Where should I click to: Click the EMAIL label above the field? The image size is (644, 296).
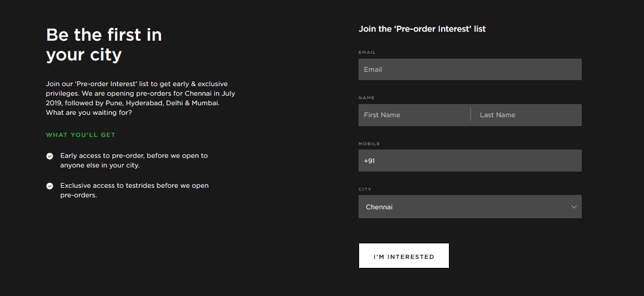[367, 53]
